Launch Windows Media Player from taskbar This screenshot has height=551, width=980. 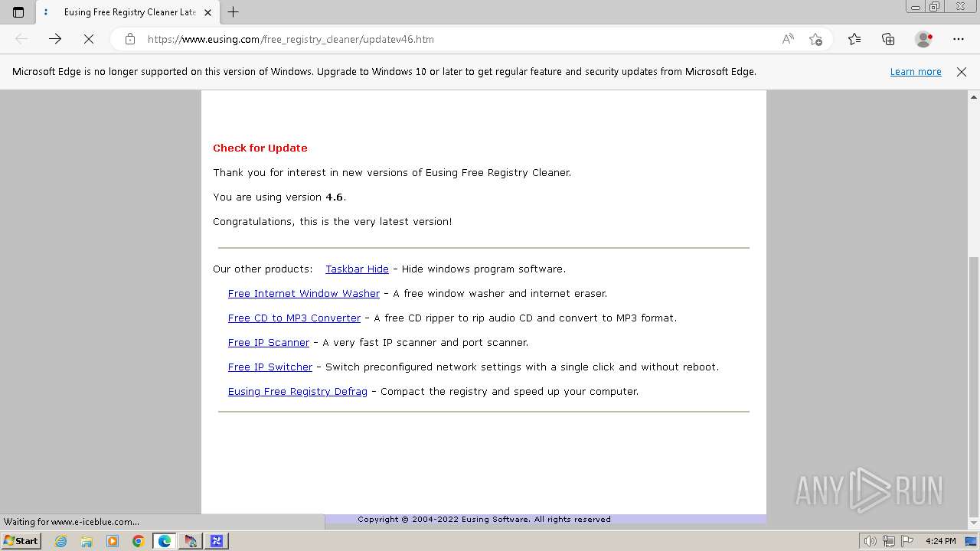(113, 541)
